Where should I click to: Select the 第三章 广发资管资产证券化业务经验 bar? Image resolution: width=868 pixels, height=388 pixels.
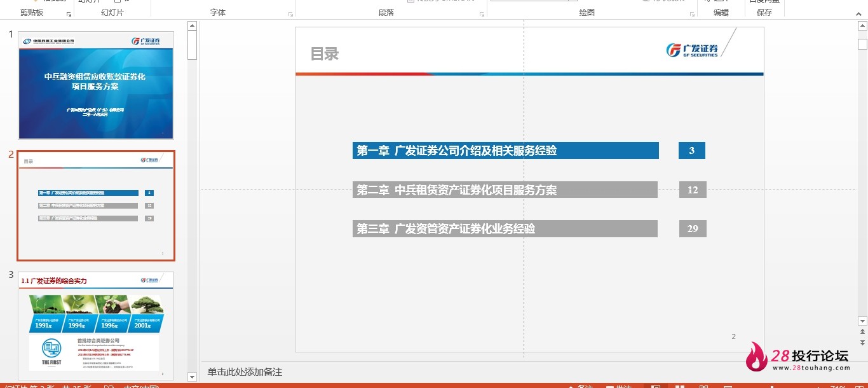pyautogui.click(x=505, y=228)
